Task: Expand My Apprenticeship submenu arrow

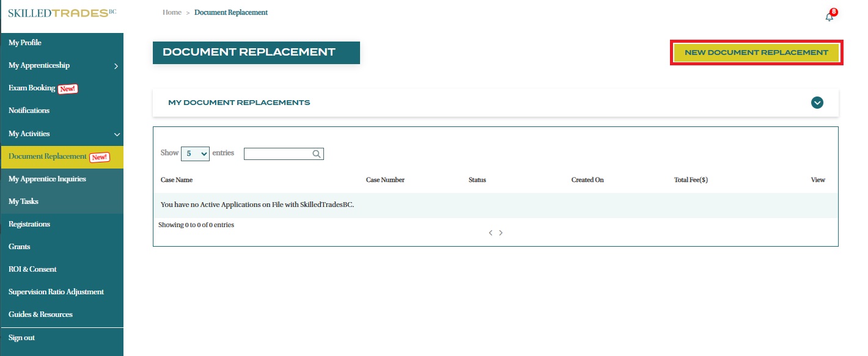Action: click(x=116, y=66)
